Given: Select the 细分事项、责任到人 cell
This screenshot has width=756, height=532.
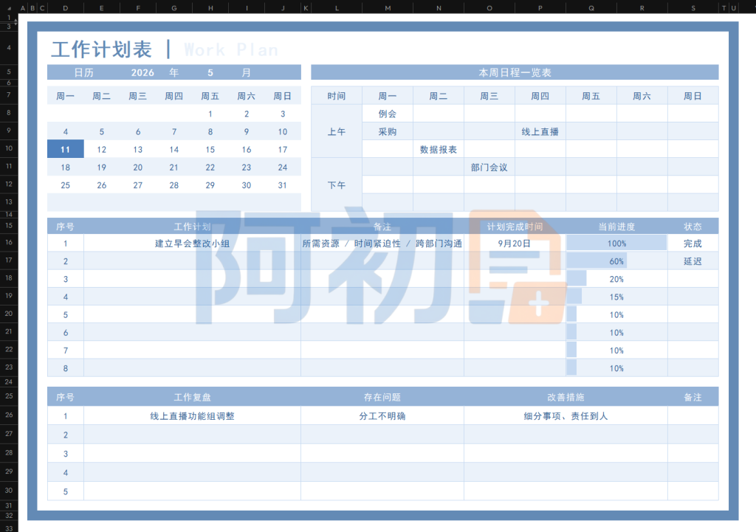Looking at the screenshot, I should [566, 416].
